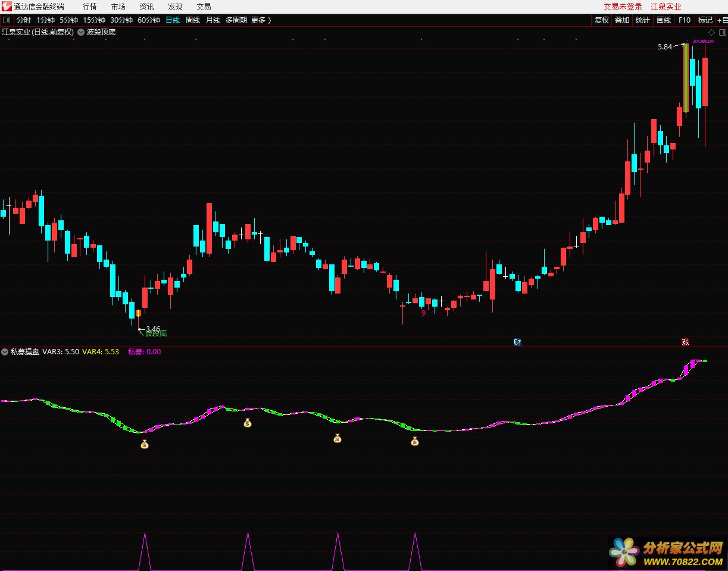Click the 5.84 high price label
728x571 pixels.
coord(665,46)
